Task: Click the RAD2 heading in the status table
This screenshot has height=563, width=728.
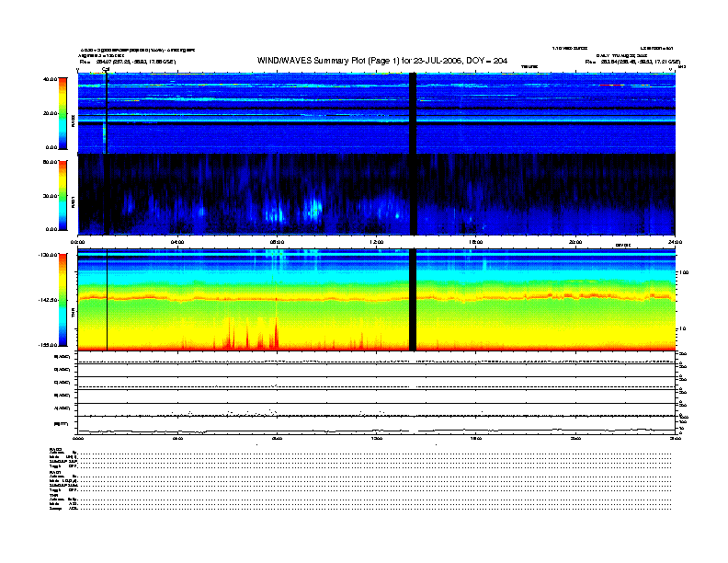Action: pyautogui.click(x=55, y=449)
